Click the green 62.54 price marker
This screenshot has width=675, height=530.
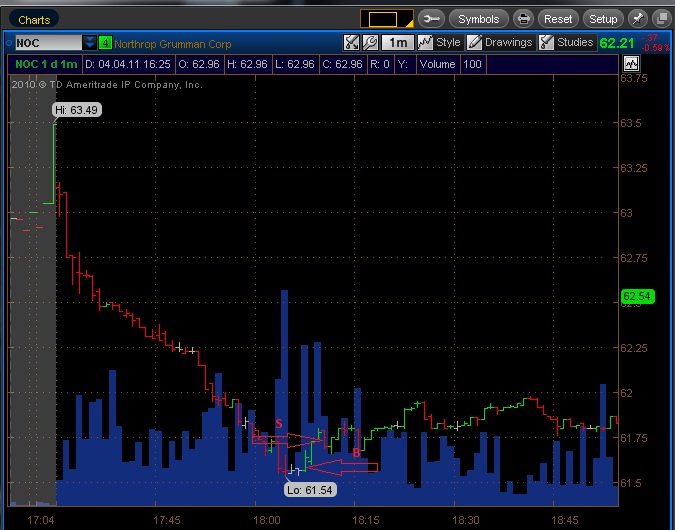638,296
